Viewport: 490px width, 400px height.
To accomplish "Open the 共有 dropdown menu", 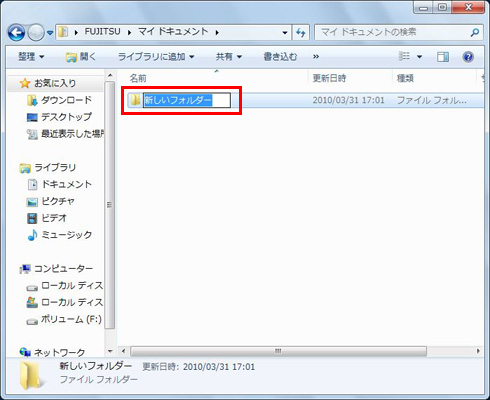I will tap(228, 57).
